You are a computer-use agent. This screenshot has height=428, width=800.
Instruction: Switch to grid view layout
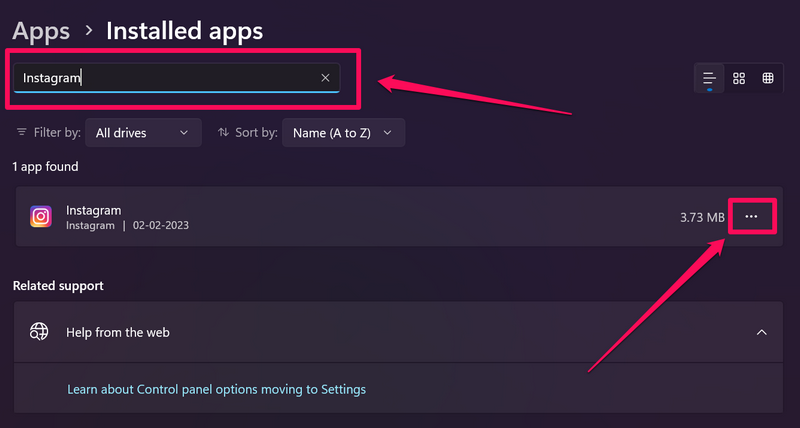[x=739, y=78]
